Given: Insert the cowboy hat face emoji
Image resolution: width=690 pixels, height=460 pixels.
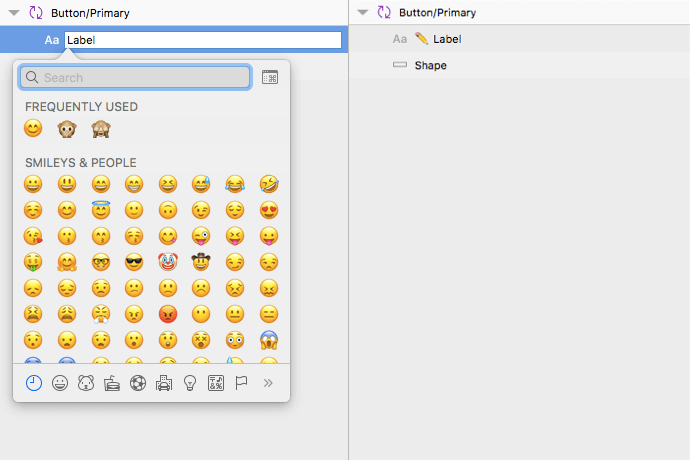Looking at the screenshot, I should tap(201, 261).
